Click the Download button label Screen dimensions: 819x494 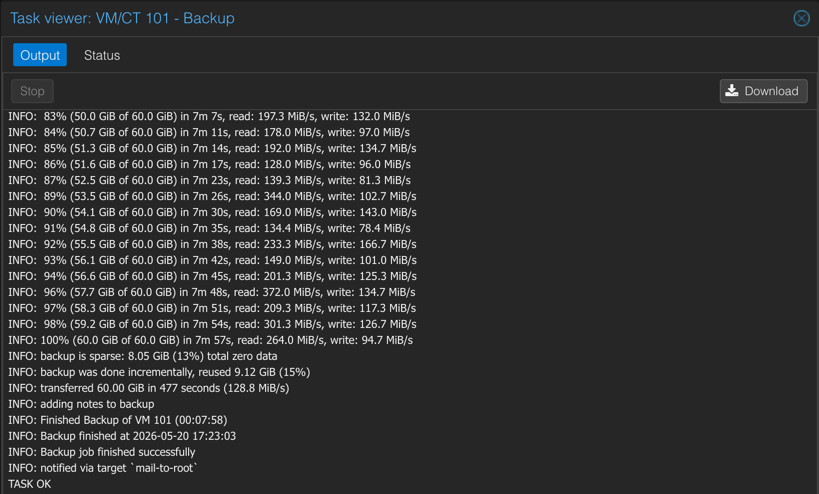tap(771, 91)
